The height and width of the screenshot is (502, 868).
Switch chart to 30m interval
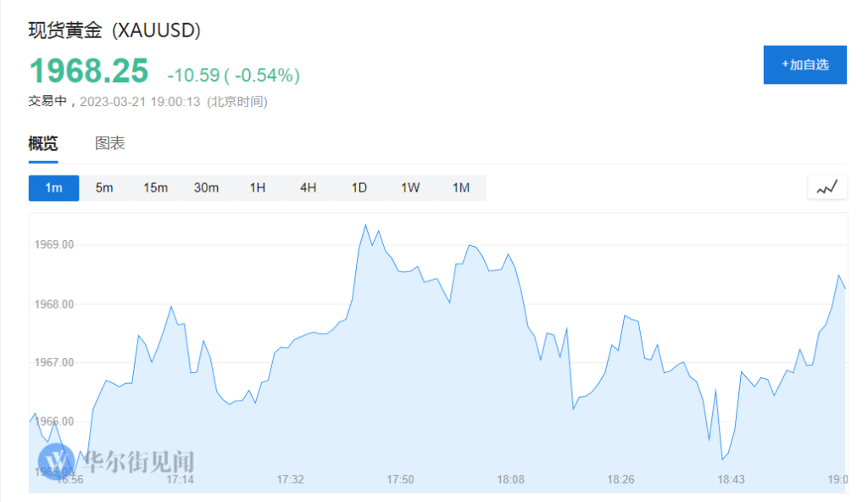point(206,187)
